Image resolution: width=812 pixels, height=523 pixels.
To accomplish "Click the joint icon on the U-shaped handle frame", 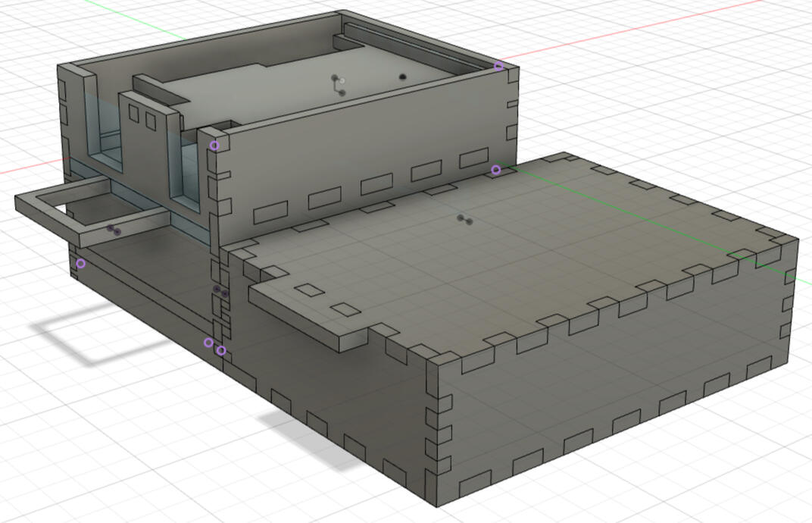I will tap(114, 230).
